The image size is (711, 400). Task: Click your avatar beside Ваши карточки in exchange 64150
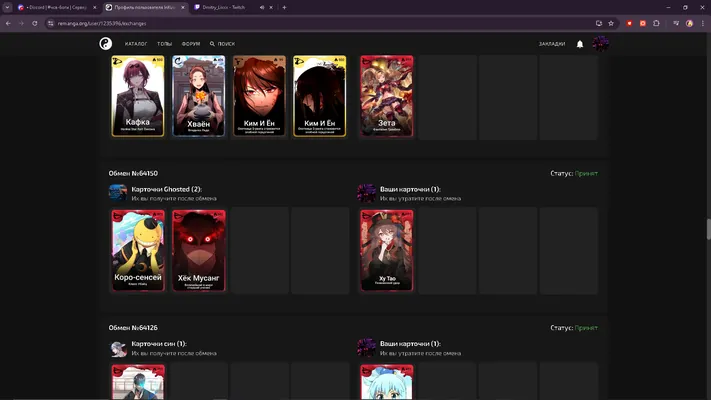pyautogui.click(x=366, y=193)
